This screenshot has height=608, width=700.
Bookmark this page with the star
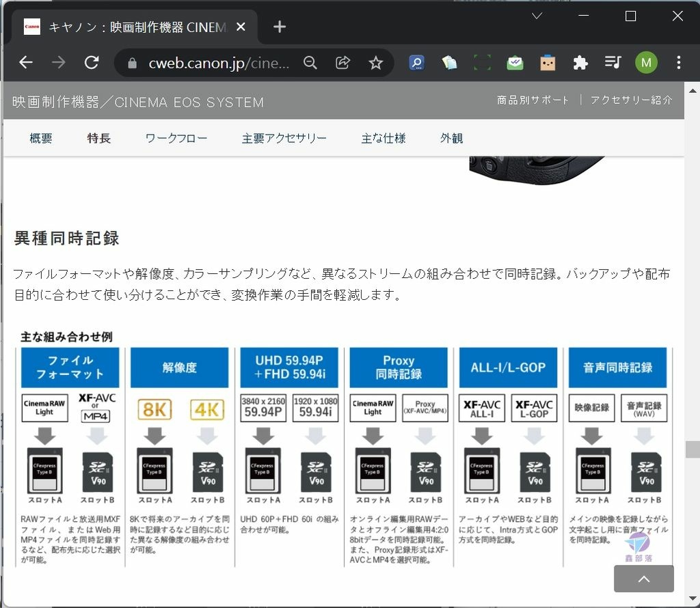click(x=375, y=63)
